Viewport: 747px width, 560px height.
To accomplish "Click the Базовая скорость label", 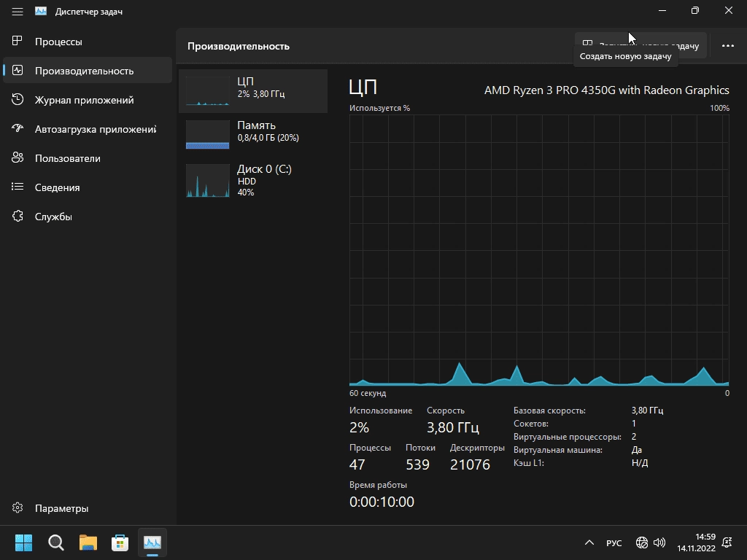I will [x=549, y=411].
